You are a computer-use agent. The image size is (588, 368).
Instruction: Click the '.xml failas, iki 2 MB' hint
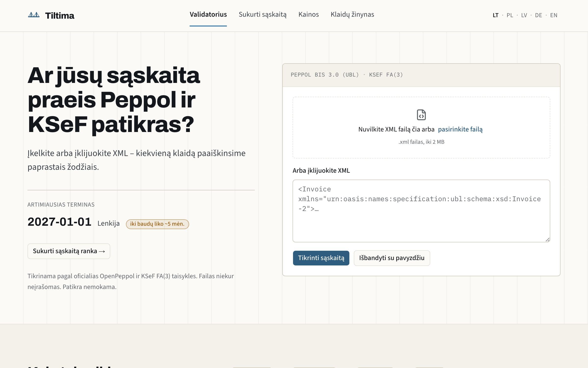(421, 142)
